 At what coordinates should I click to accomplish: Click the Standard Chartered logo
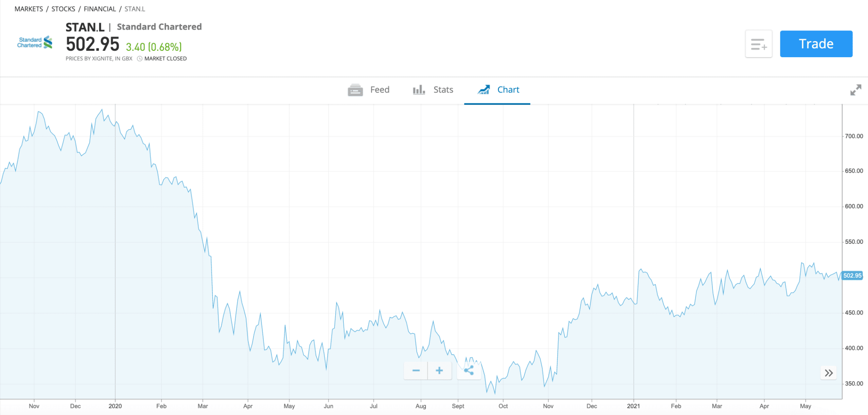34,42
